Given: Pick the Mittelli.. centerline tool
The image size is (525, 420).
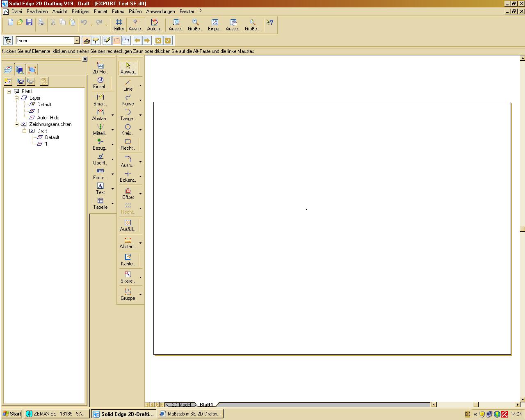Looking at the screenshot, I should click(100, 130).
